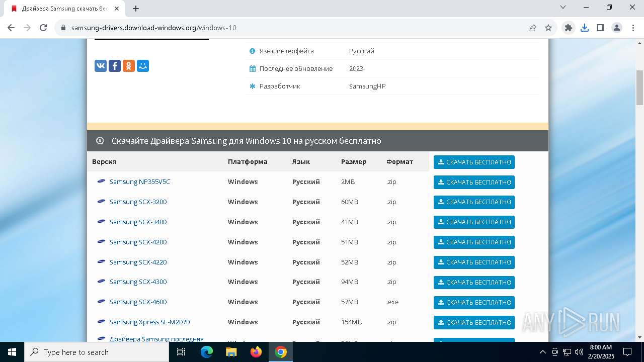Image resolution: width=644 pixels, height=362 pixels.
Task: Click header row СКАЧАТЬ БЕСПЛАТНО button
Action: click(474, 162)
